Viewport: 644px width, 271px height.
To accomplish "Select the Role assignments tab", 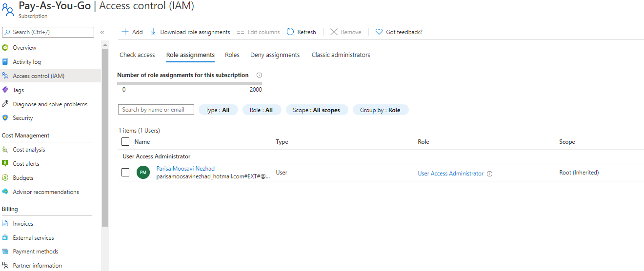I will click(190, 55).
